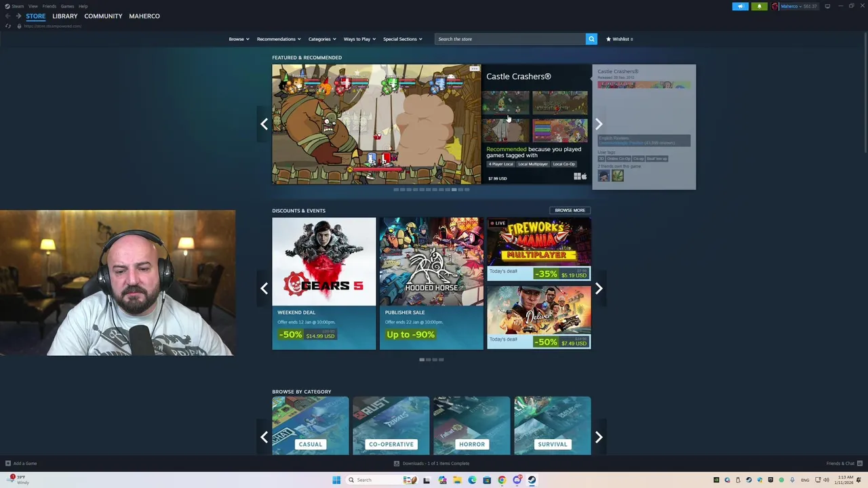Open the Deliver -50% today's deal
The width and height of the screenshot is (868, 488).
click(x=538, y=317)
